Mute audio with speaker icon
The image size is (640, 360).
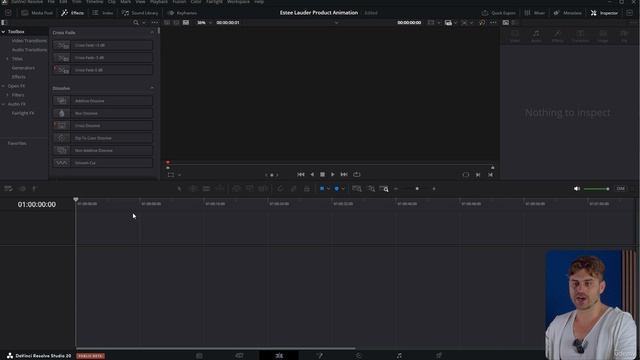577,189
